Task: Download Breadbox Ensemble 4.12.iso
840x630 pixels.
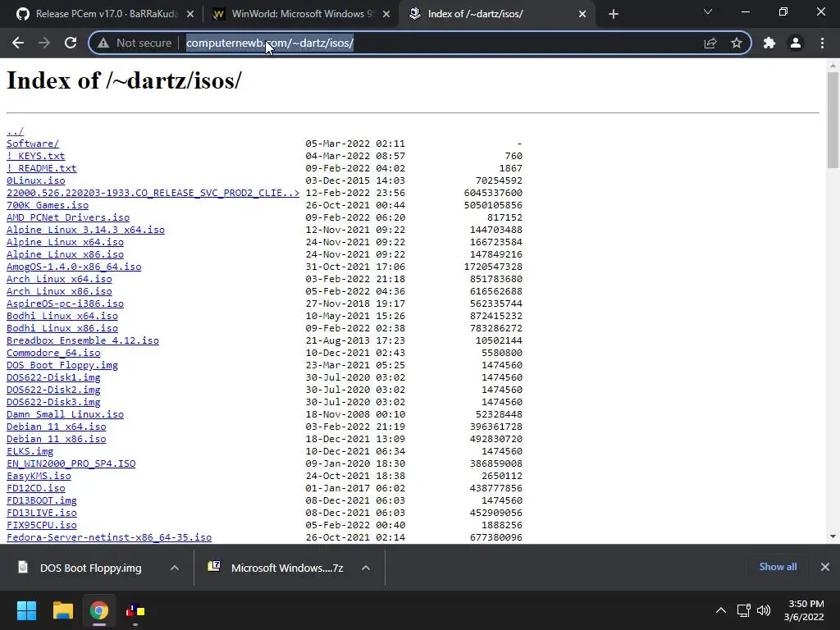Action: click(83, 340)
